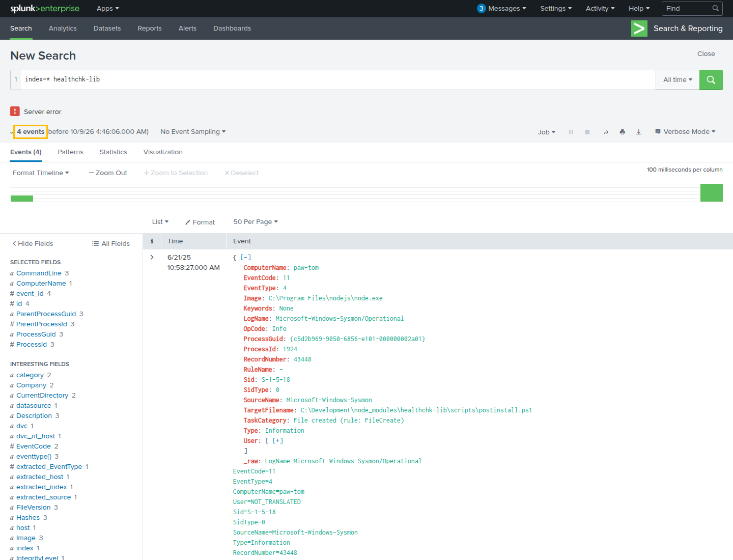The image size is (733, 560).
Task: Select the right green timeline bar
Action: [712, 193]
